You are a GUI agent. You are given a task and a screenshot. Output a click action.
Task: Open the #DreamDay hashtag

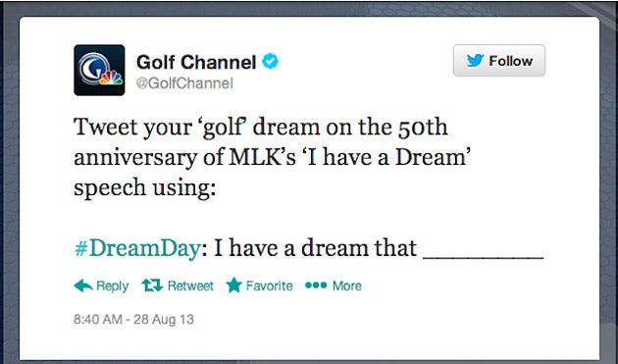tap(137, 248)
